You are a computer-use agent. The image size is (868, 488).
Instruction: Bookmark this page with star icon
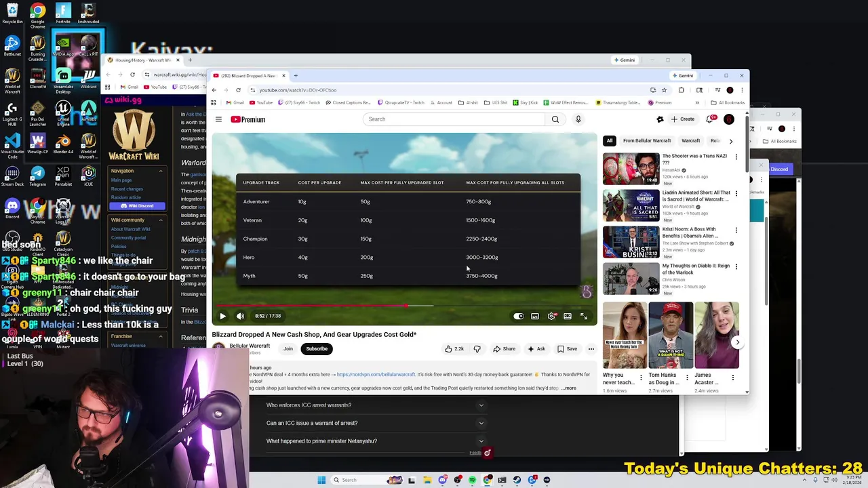664,90
